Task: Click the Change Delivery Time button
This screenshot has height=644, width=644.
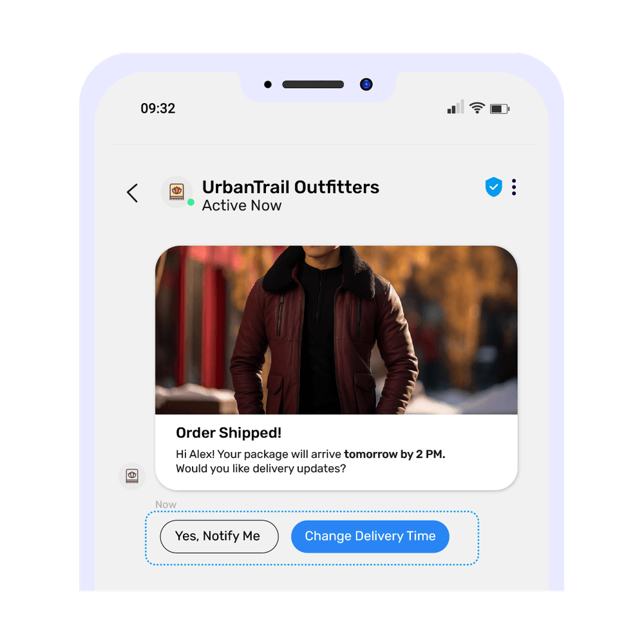Action: pos(370,536)
